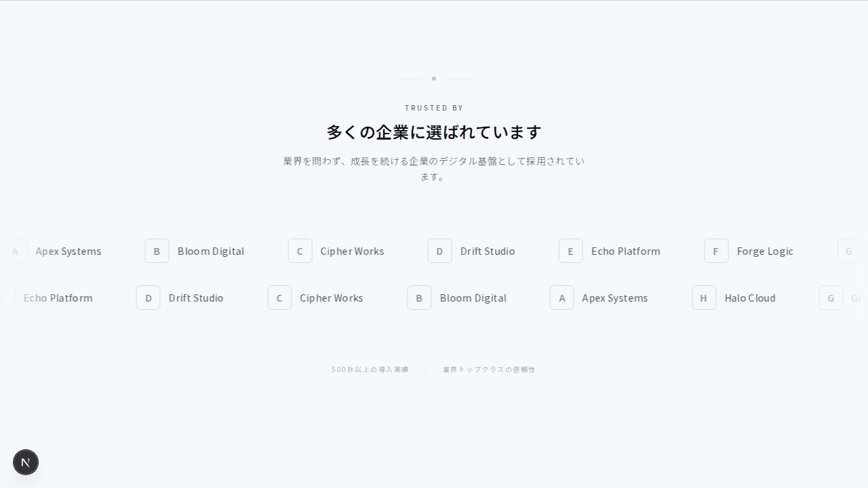This screenshot has width=868, height=488.
Task: Click the 500社以上の導入実績 stat text
Action: (370, 369)
